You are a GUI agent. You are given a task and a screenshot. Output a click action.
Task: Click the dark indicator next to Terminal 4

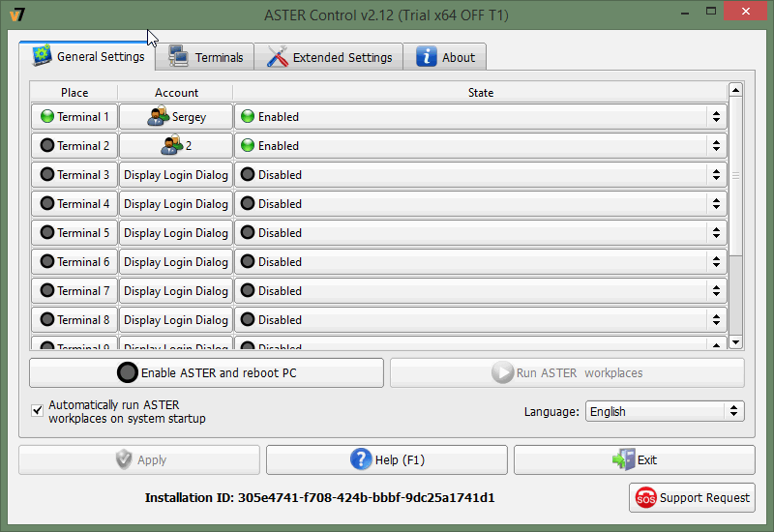pyautogui.click(x=46, y=204)
